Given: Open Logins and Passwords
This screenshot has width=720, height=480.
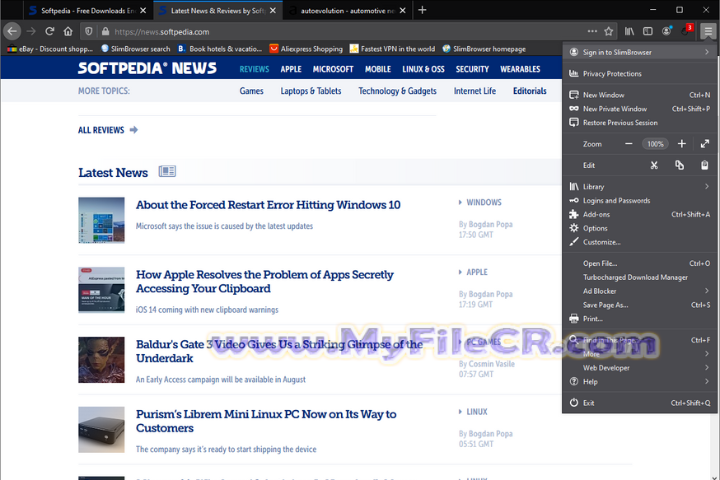Looking at the screenshot, I should coord(640,201).
